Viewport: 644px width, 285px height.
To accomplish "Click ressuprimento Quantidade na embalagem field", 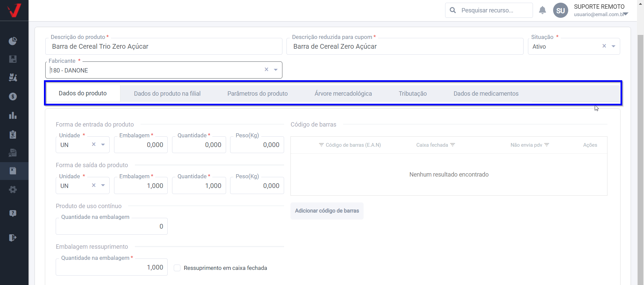I will (112, 267).
